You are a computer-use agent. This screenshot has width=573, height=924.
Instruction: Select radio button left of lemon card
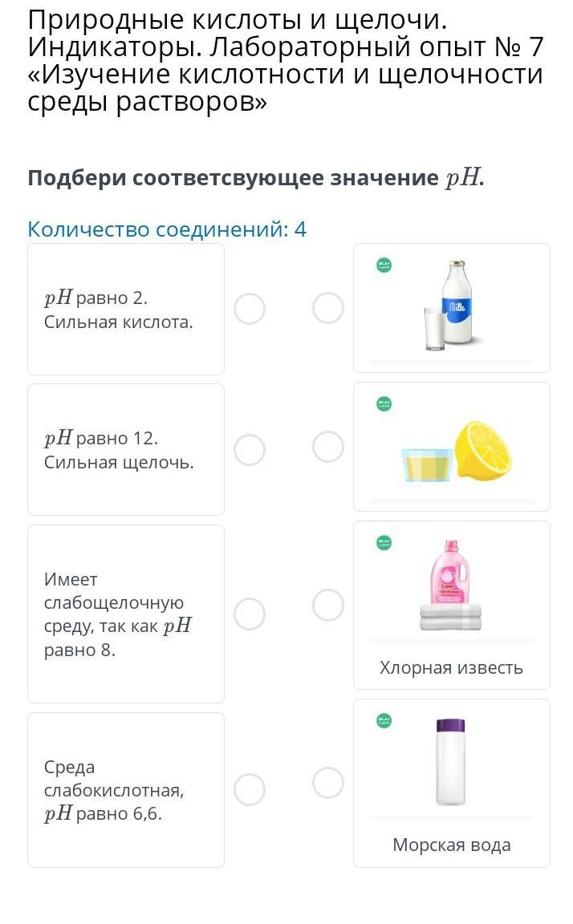(328, 447)
